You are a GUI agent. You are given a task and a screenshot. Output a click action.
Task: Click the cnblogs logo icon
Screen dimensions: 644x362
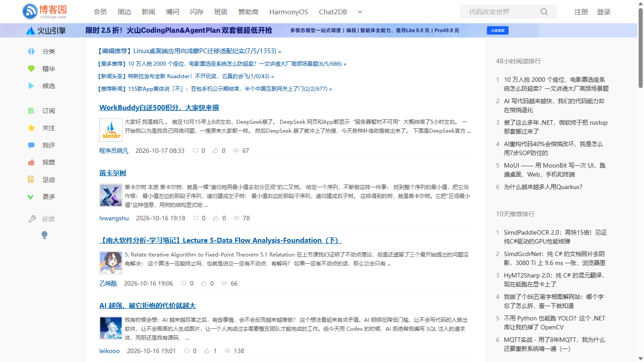click(30, 12)
